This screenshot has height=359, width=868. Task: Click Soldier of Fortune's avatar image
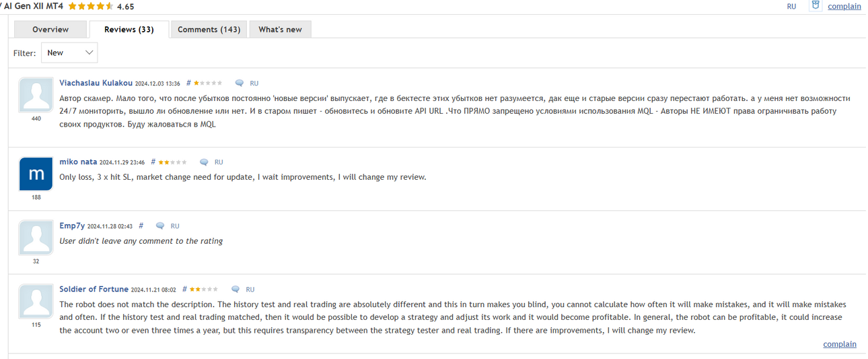coord(36,302)
